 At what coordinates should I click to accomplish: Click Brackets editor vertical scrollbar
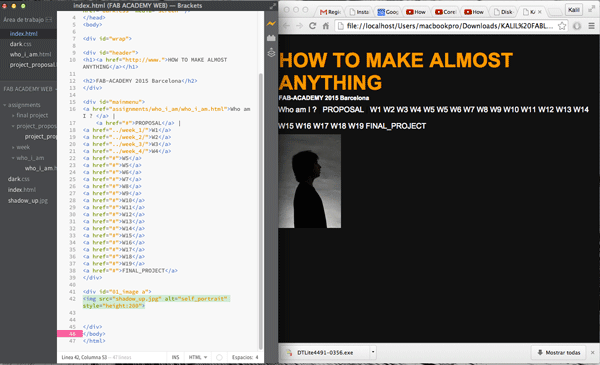[261, 210]
